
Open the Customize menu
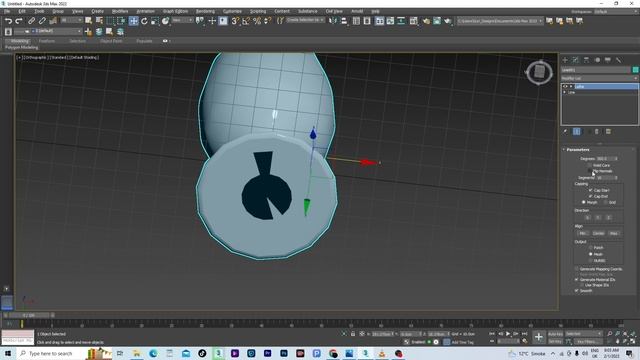click(232, 11)
